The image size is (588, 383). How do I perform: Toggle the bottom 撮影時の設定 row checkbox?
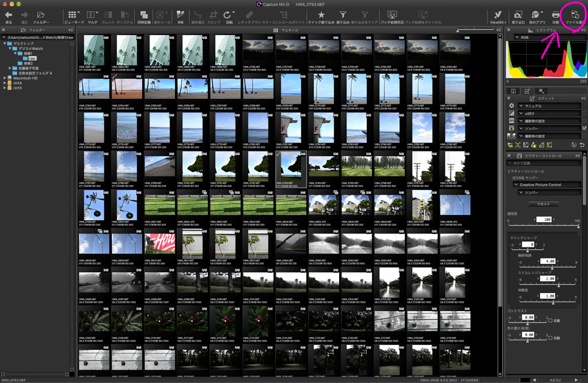pos(584,136)
